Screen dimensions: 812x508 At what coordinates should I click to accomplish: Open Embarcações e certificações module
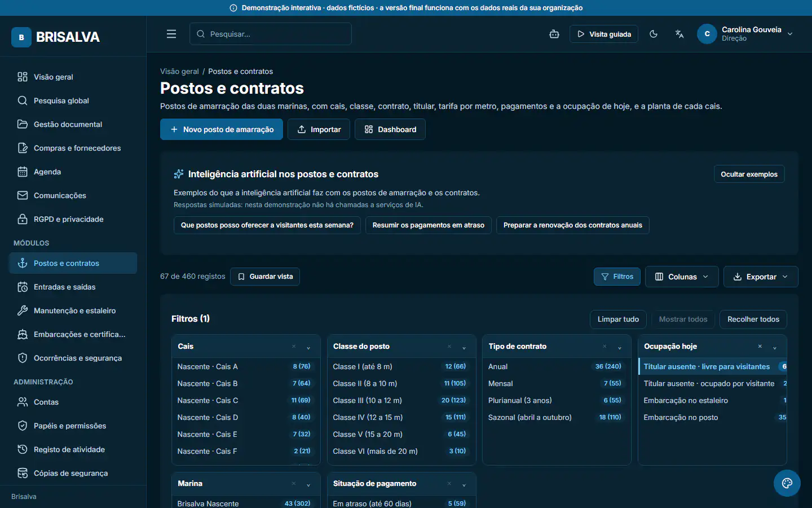point(73,334)
